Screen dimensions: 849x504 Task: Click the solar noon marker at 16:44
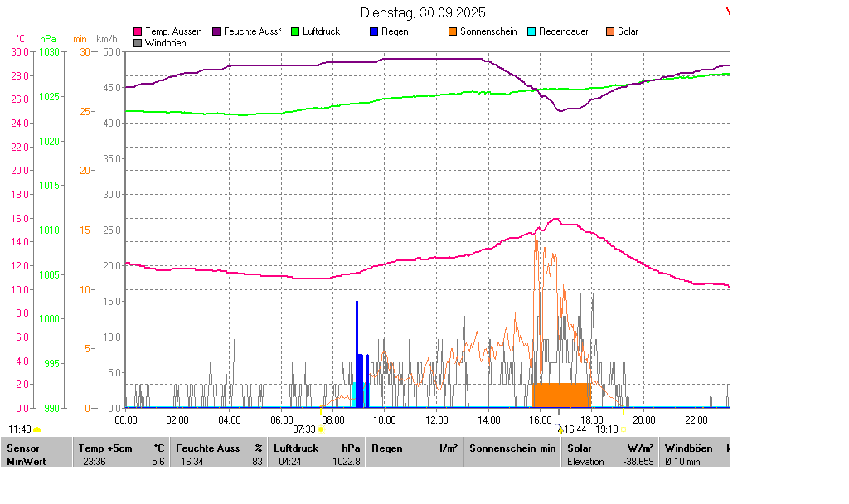560,429
